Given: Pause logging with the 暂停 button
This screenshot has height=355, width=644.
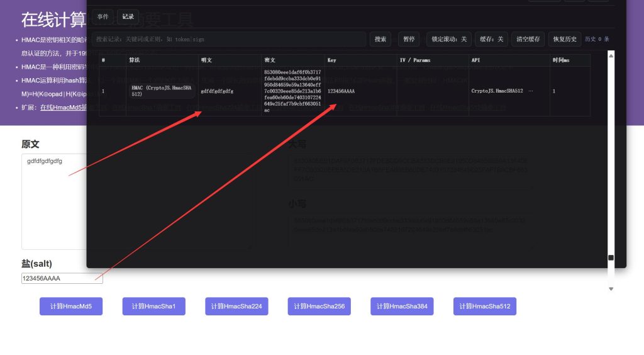Looking at the screenshot, I should click(x=409, y=39).
